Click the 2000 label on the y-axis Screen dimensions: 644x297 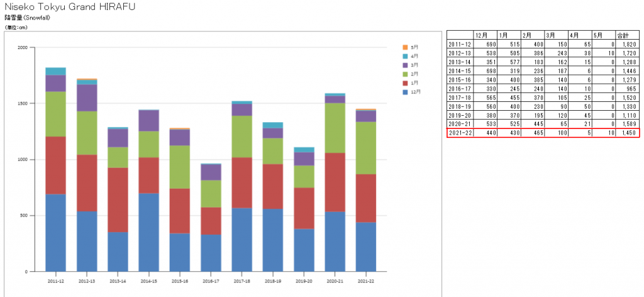click(x=23, y=48)
